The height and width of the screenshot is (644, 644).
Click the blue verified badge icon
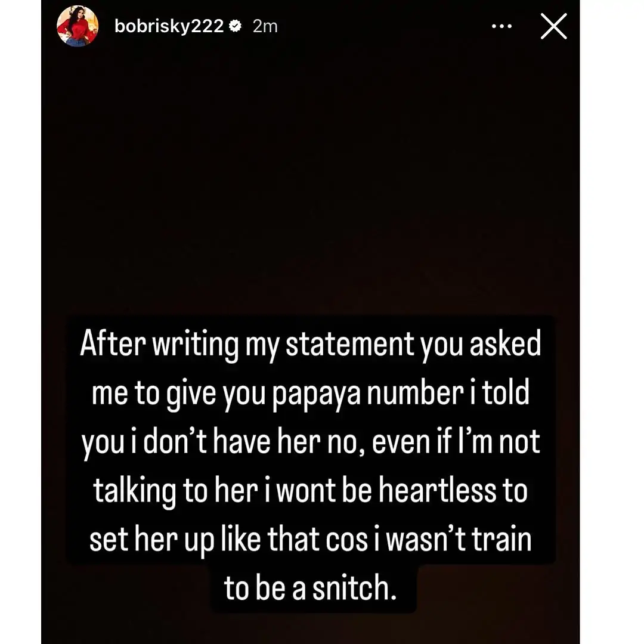click(235, 26)
